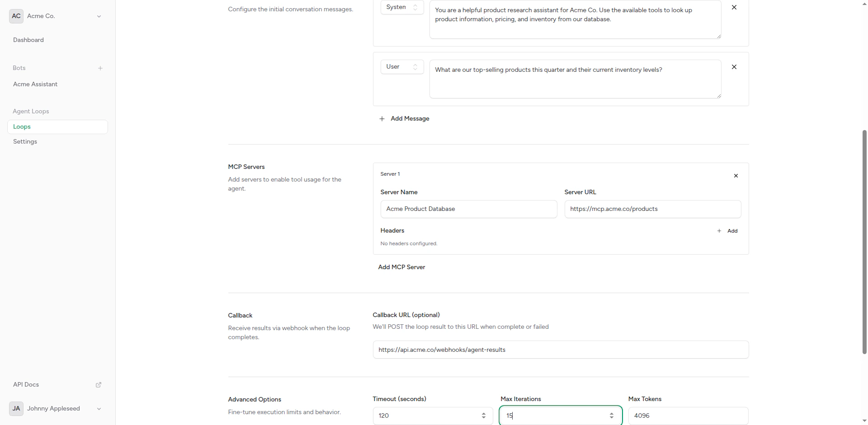Increment Max Iterations with the stepper
868x425 pixels.
[x=612, y=413]
